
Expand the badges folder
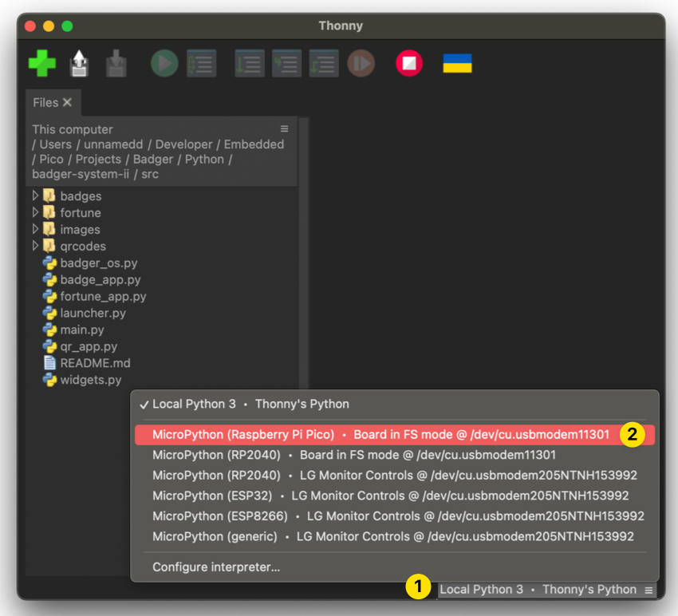pos(35,196)
